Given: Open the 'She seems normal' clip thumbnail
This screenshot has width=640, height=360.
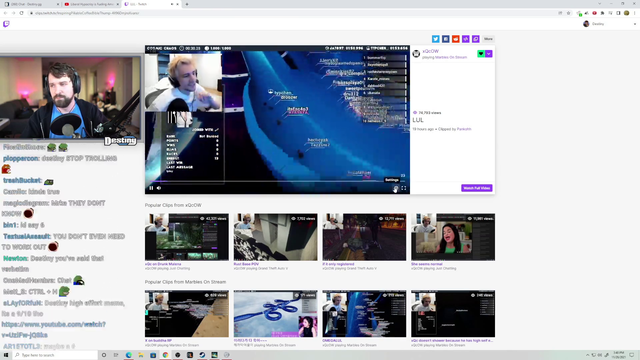Looking at the screenshot, I should tap(453, 237).
